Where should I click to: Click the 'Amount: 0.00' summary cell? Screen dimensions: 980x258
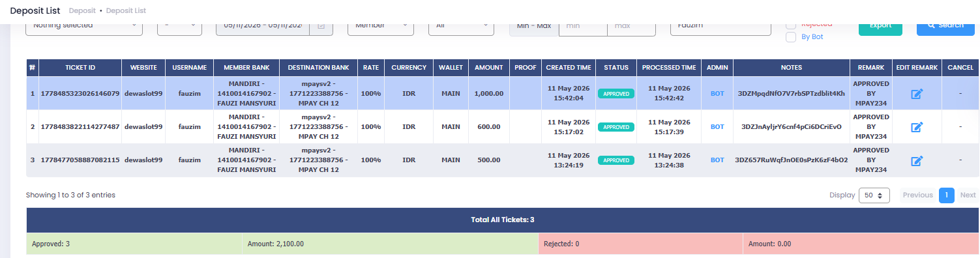click(861, 244)
